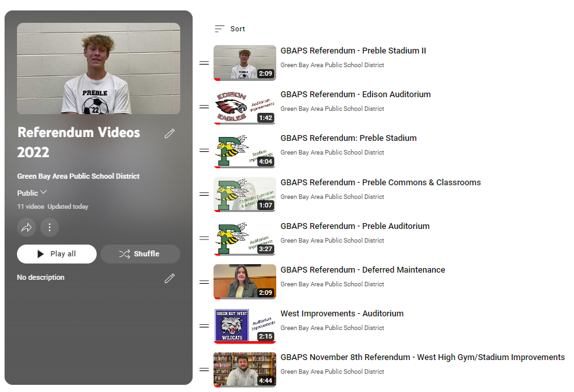Screen dimensions: 574x392
Task: Open channel name under Preble Auditorium
Action: tap(332, 241)
